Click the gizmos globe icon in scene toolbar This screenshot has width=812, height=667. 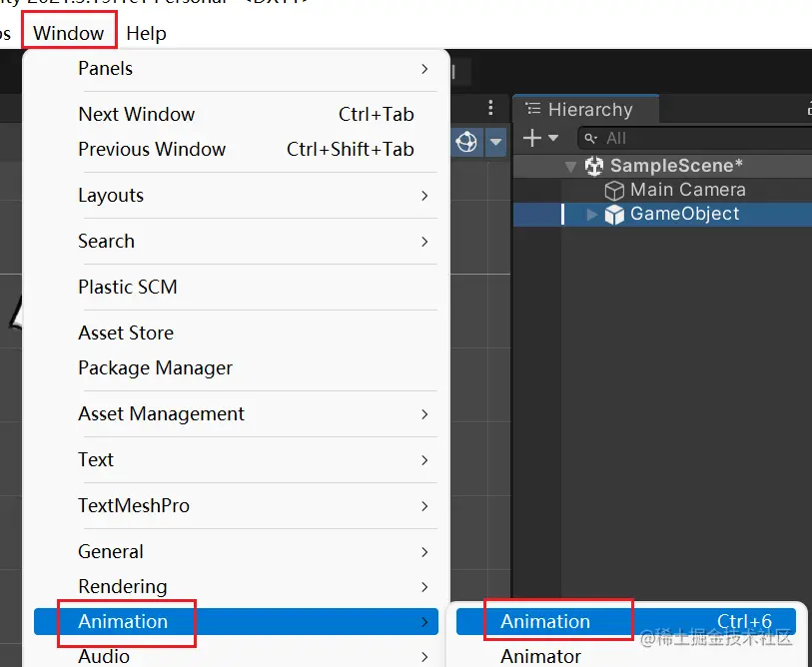[466, 143]
